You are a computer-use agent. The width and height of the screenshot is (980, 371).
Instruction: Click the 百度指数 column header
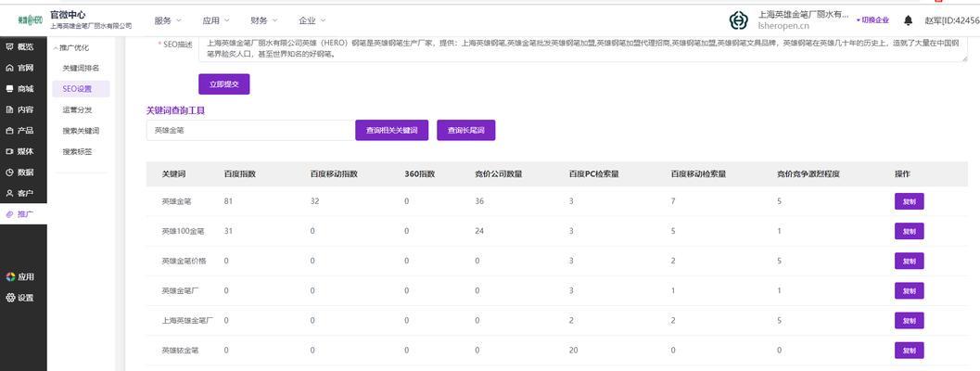pyautogui.click(x=239, y=174)
